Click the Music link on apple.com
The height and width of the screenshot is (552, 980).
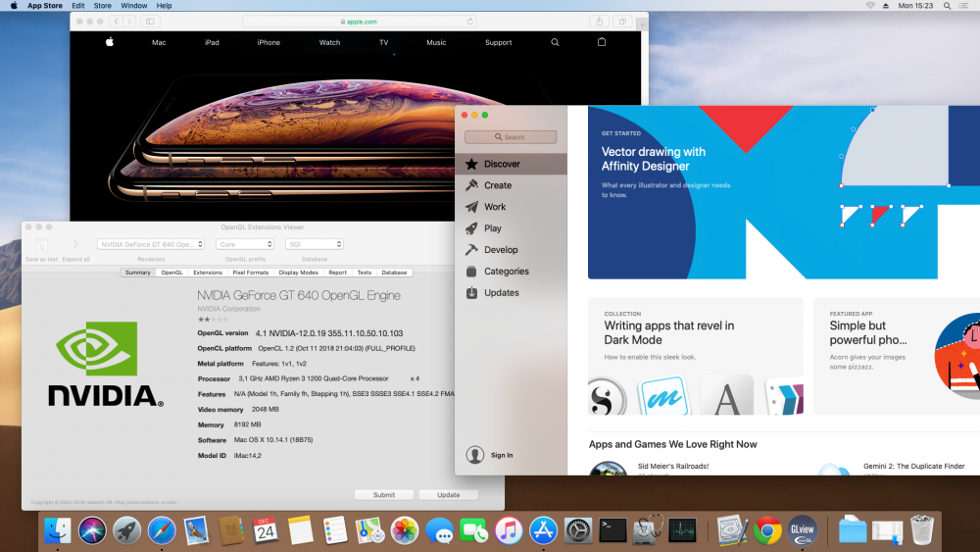[x=436, y=42]
